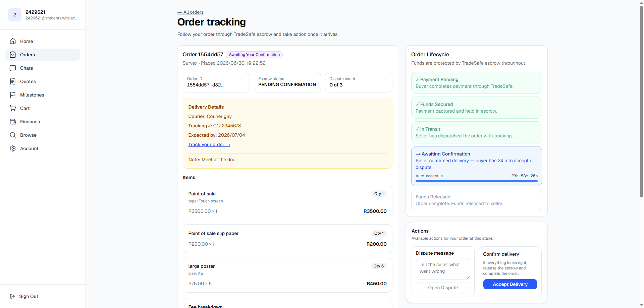
Task: Click the R200.00 item total
Action: [x=376, y=244]
